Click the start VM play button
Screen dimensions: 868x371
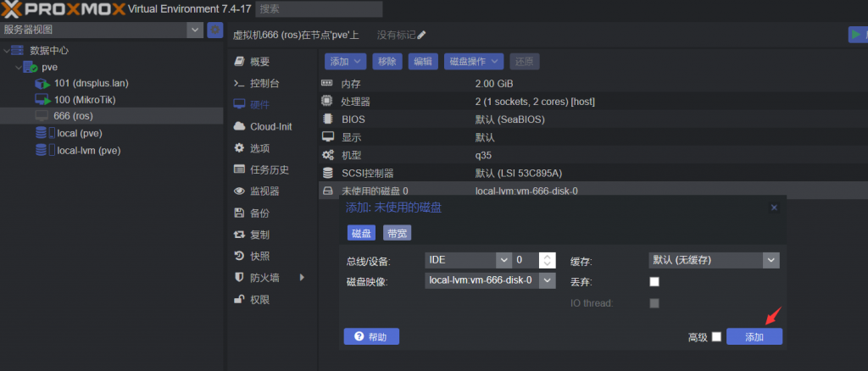858,34
